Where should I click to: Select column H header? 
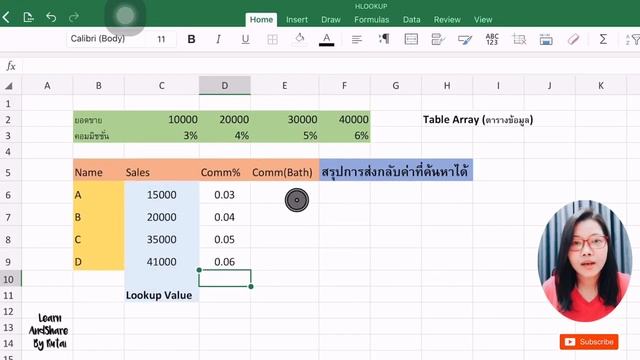447,86
